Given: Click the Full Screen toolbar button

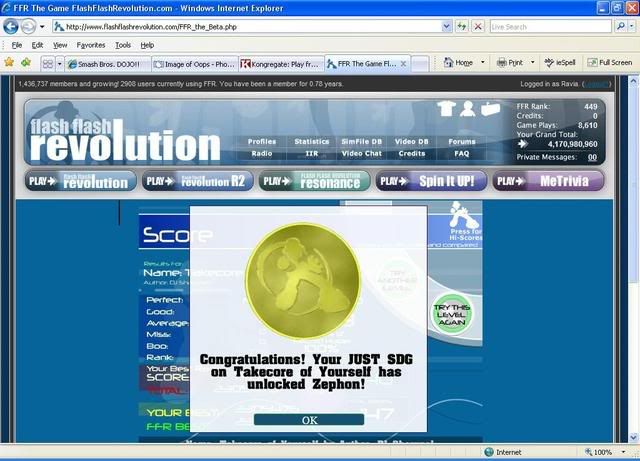Looking at the screenshot, I should [x=608, y=62].
